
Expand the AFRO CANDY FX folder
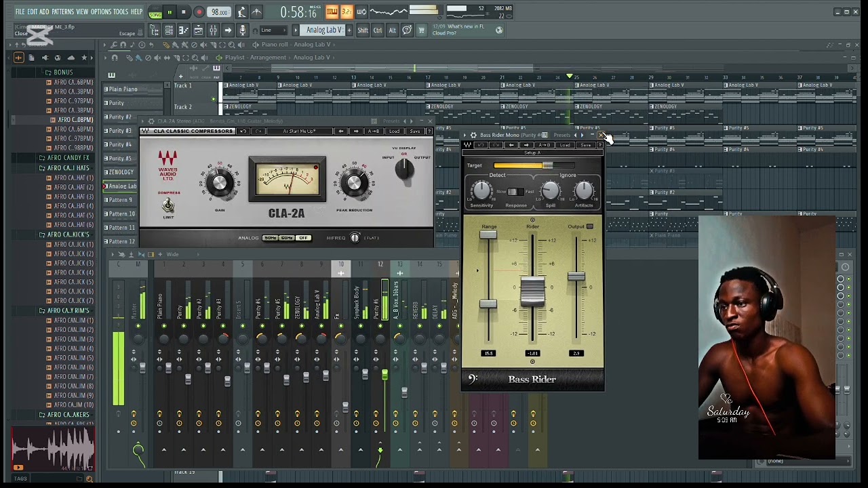[68, 158]
